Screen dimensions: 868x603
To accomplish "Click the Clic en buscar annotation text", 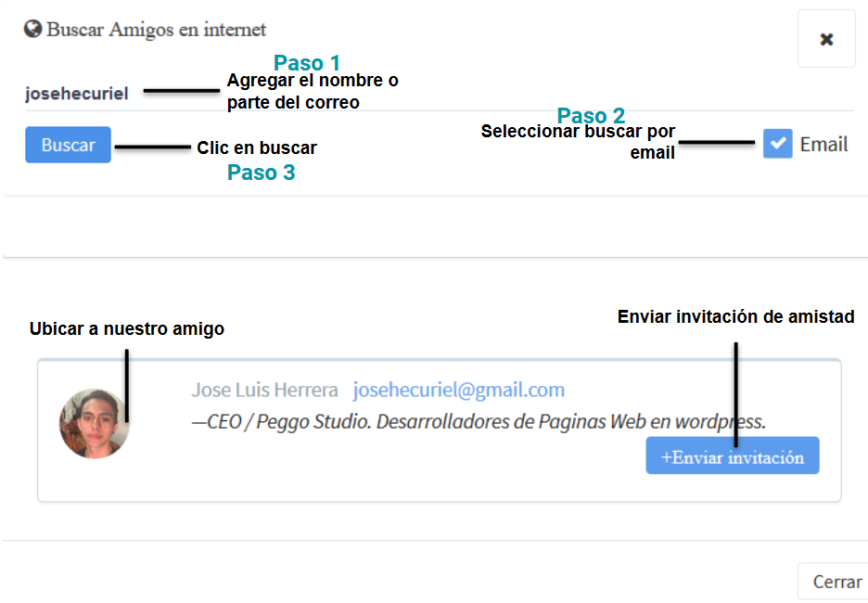I will point(257,148).
